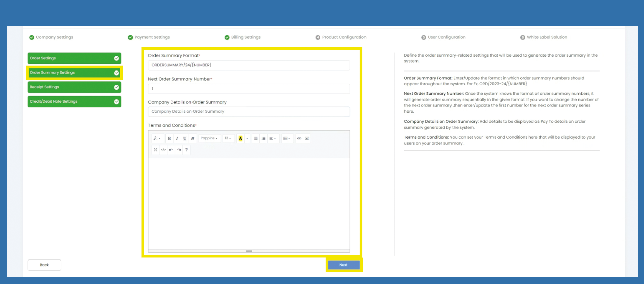Insert a link via chain icon
The image size is (644, 284).
pos(299,138)
